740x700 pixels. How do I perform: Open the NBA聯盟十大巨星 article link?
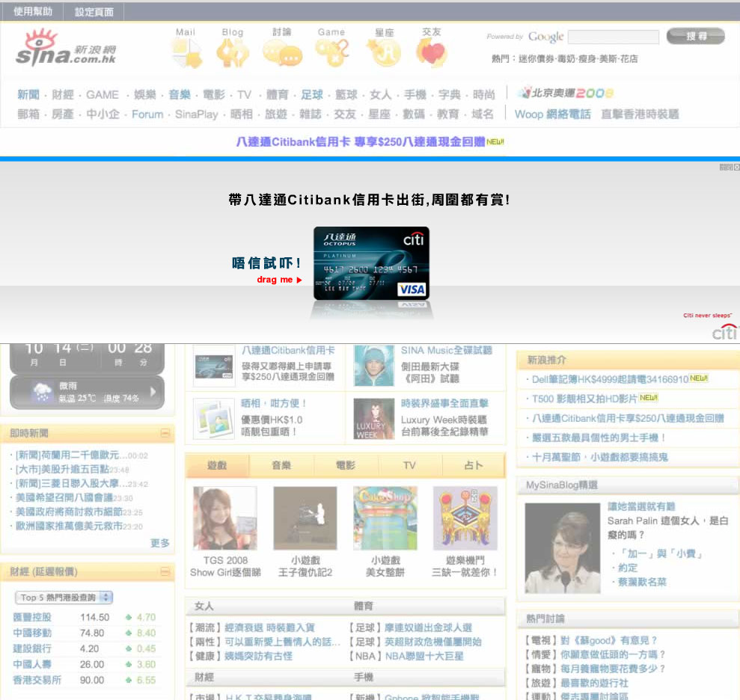click(424, 656)
